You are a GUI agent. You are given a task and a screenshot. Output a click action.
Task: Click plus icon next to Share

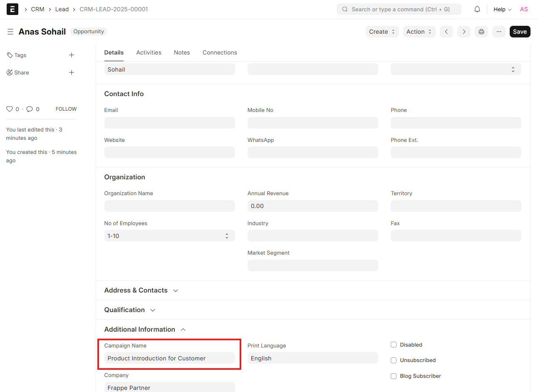click(72, 72)
